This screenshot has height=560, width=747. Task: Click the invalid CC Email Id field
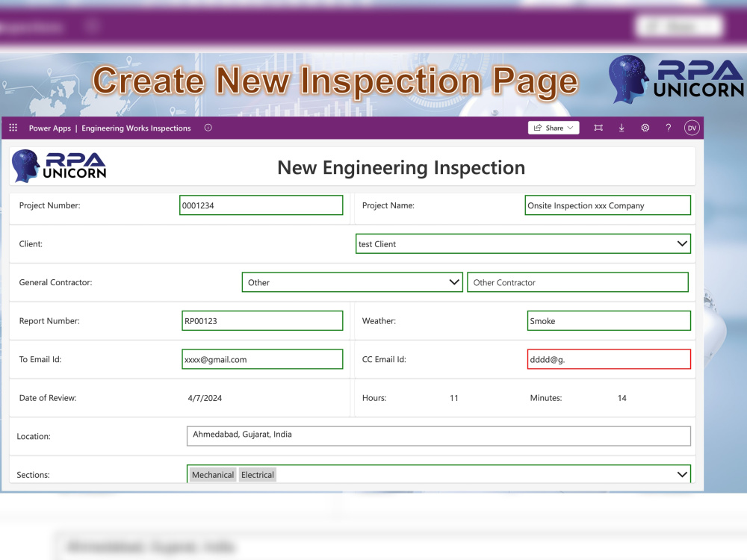point(609,360)
